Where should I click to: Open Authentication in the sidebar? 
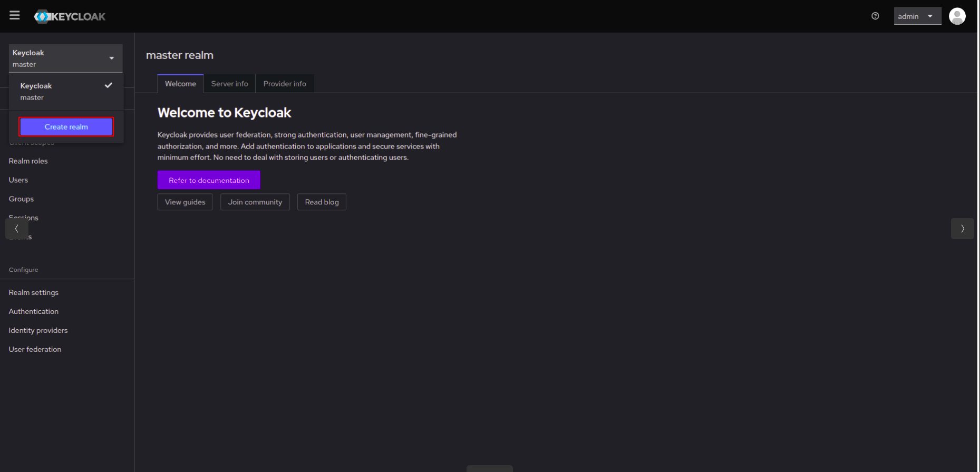coord(34,312)
